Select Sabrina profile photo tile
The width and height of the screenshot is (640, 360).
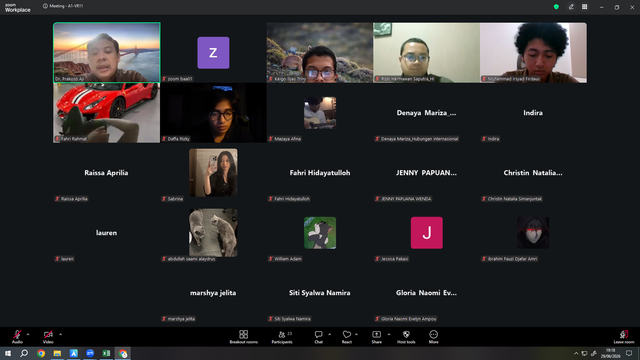pyautogui.click(x=213, y=173)
